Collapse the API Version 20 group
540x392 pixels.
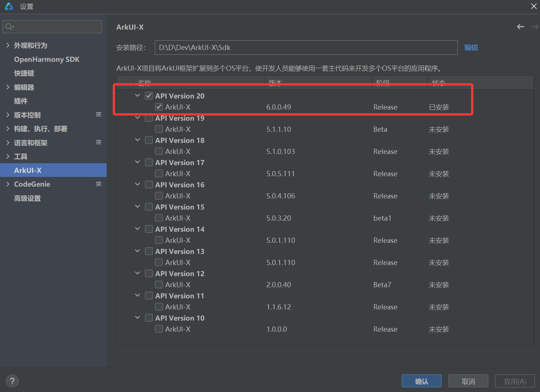(x=137, y=96)
